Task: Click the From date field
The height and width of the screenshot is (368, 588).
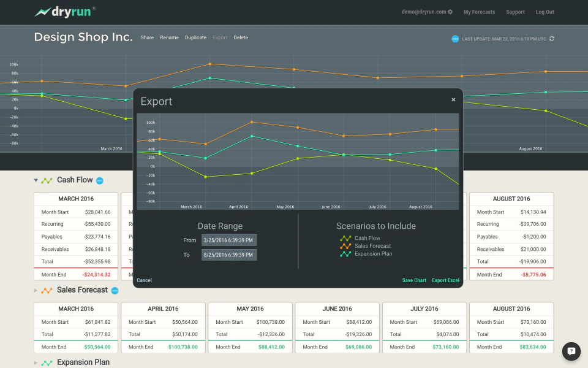Action: coord(229,240)
